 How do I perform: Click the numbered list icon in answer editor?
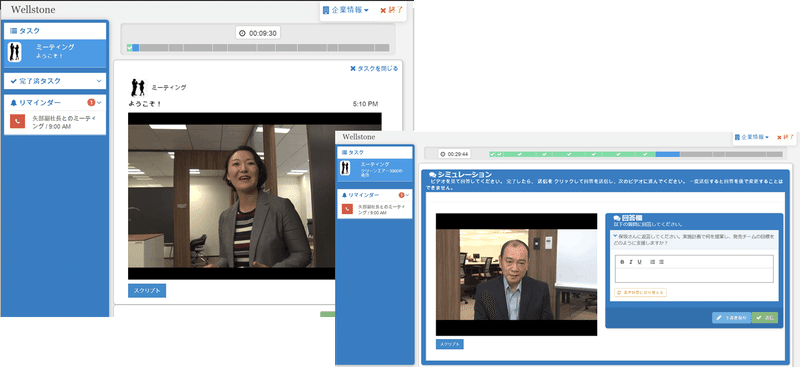653,262
